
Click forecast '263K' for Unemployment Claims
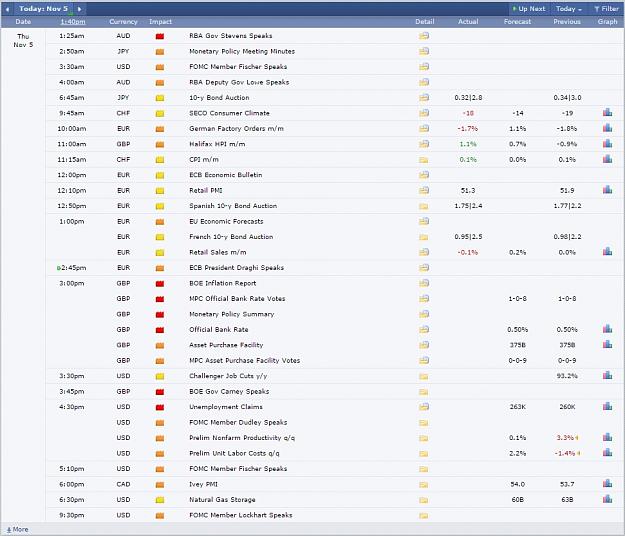point(517,407)
